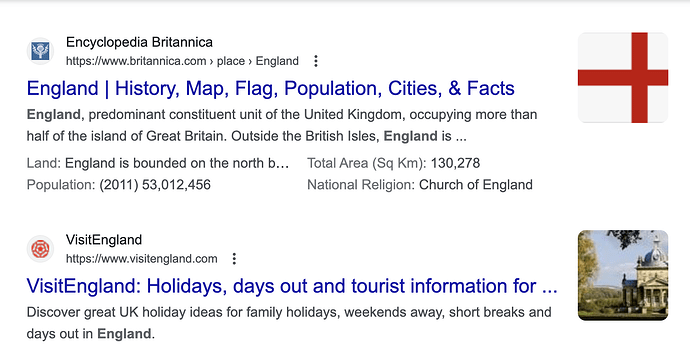Click the VisitEngland site name
The height and width of the screenshot is (360, 690).
click(x=104, y=240)
